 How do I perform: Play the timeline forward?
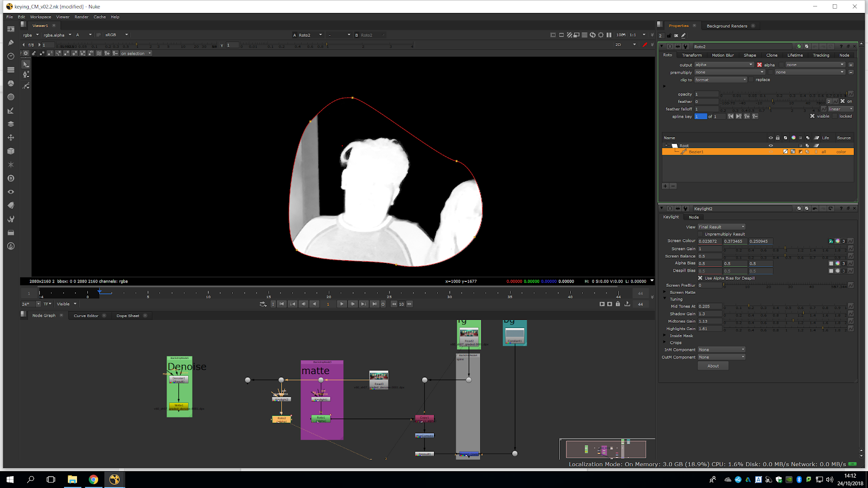tap(341, 304)
